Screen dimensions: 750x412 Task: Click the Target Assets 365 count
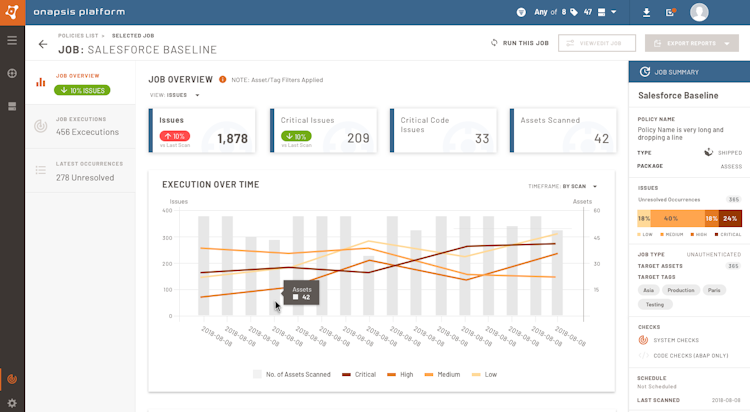point(734,266)
